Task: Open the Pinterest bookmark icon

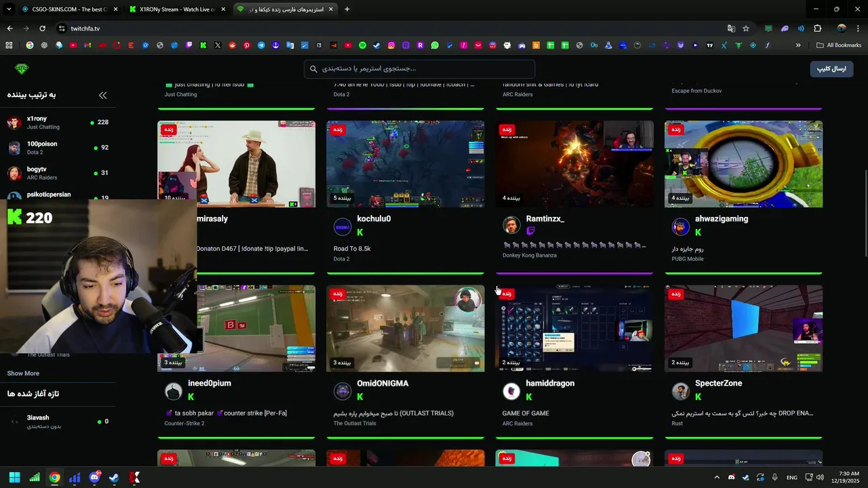Action: 247,45
